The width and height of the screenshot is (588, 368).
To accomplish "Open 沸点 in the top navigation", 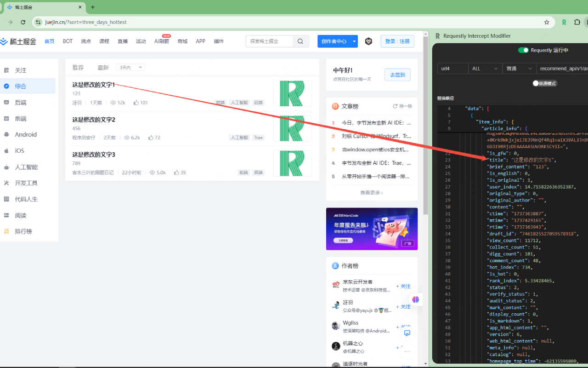I will [86, 41].
